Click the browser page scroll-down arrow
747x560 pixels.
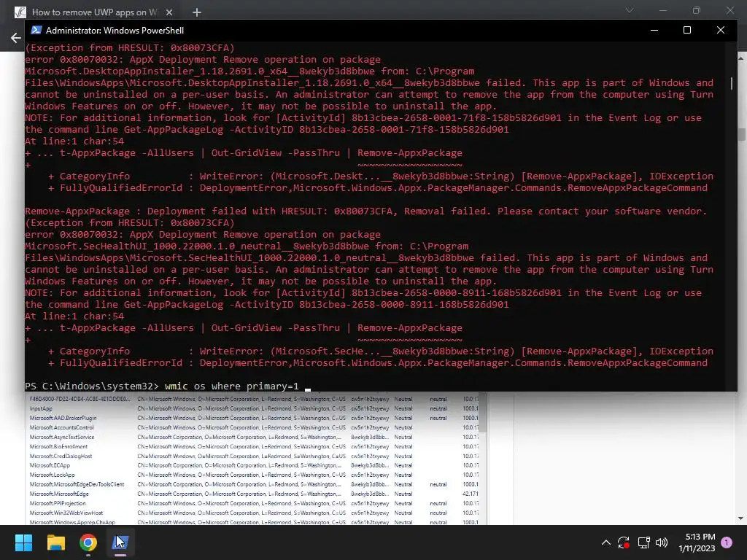point(741,518)
